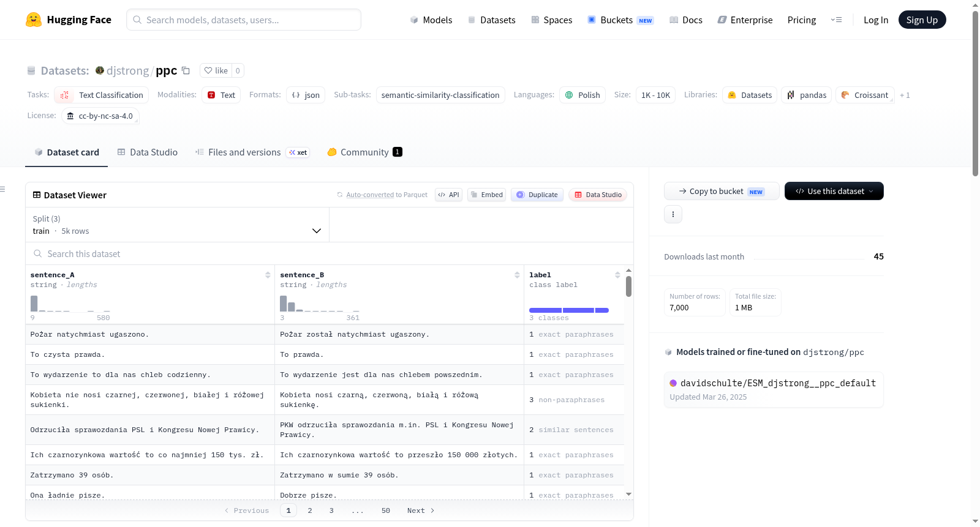Viewport: 980px width, 527px height.
Task: Copy dataset name with the copy icon
Action: pyautogui.click(x=186, y=70)
